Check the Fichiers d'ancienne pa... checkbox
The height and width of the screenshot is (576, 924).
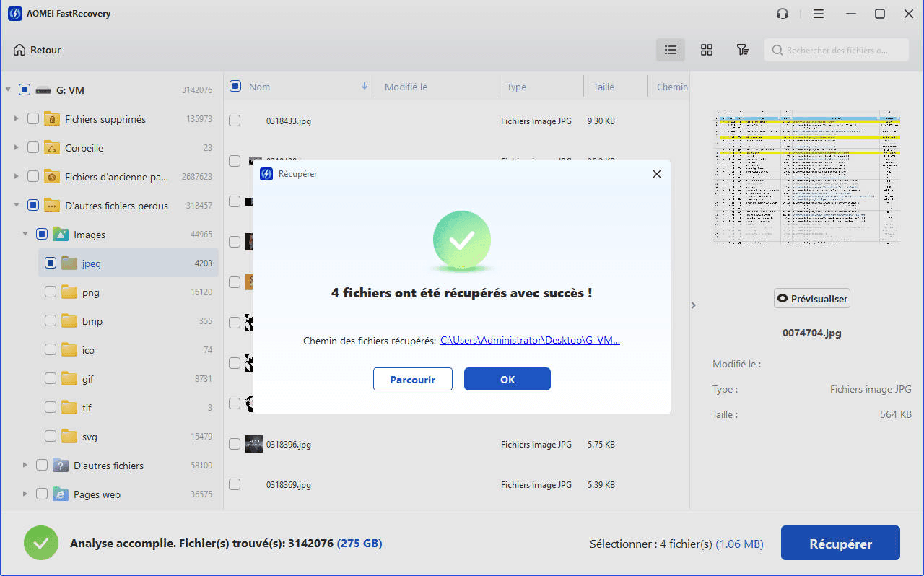[x=32, y=177]
